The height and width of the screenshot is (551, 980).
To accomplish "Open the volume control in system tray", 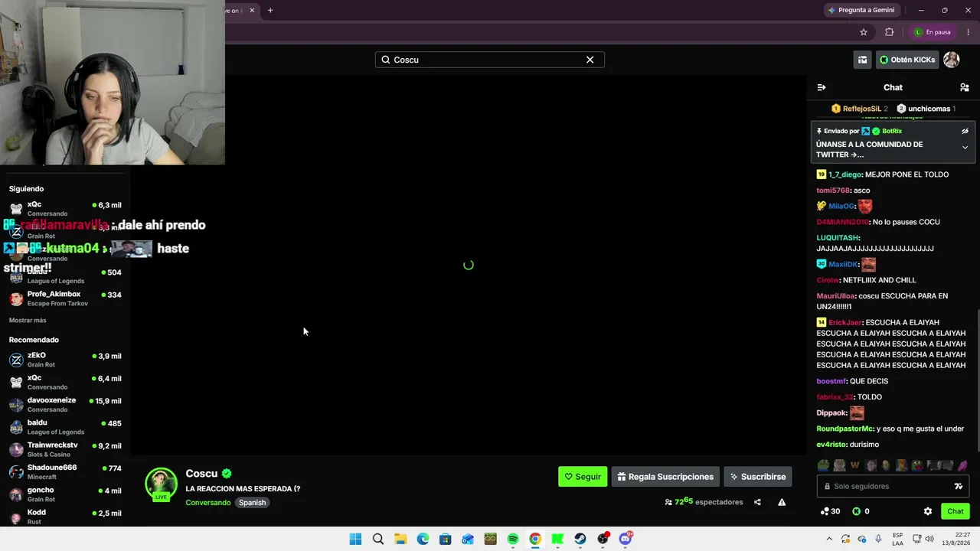I will [929, 539].
